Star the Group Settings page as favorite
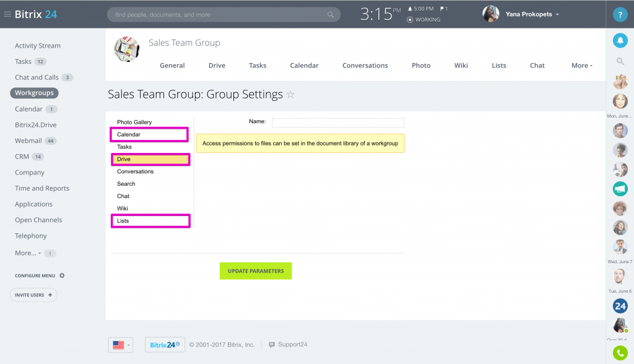 click(x=290, y=95)
